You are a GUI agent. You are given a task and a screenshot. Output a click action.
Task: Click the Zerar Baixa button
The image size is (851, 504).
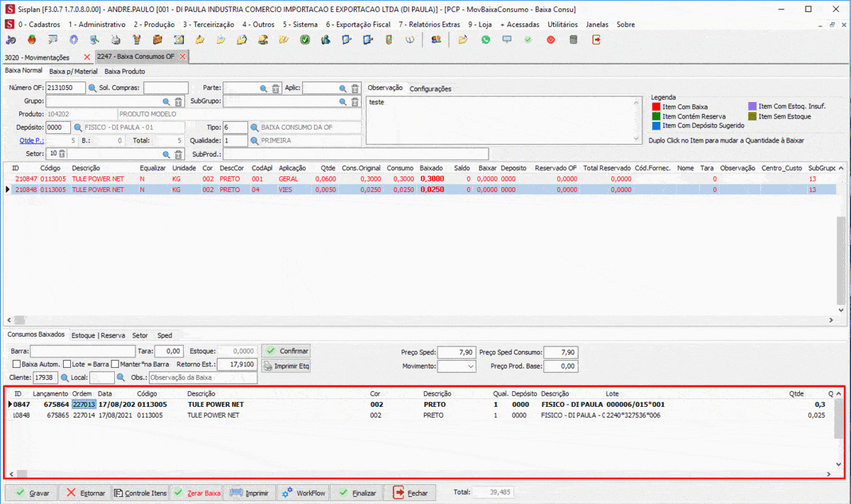pos(196,493)
